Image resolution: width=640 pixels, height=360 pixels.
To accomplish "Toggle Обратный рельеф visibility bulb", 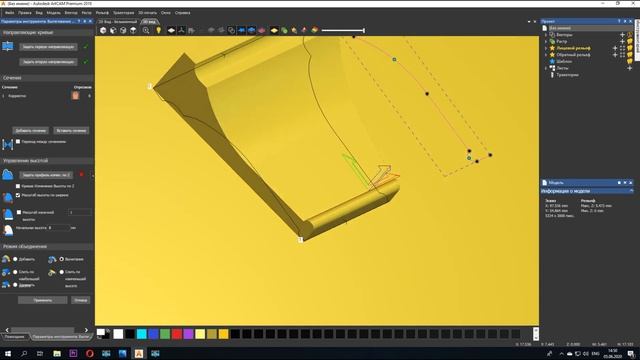I will (x=630, y=55).
